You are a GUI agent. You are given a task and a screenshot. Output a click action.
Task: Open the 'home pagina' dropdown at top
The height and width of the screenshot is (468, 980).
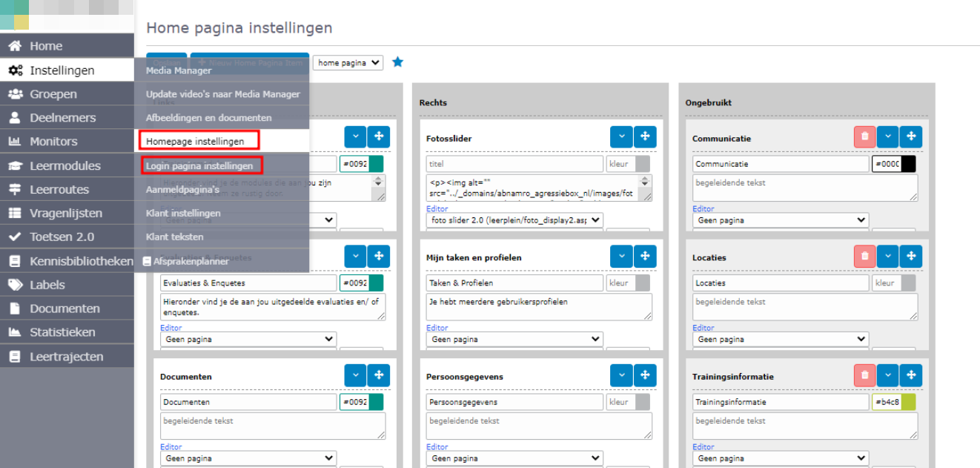348,63
